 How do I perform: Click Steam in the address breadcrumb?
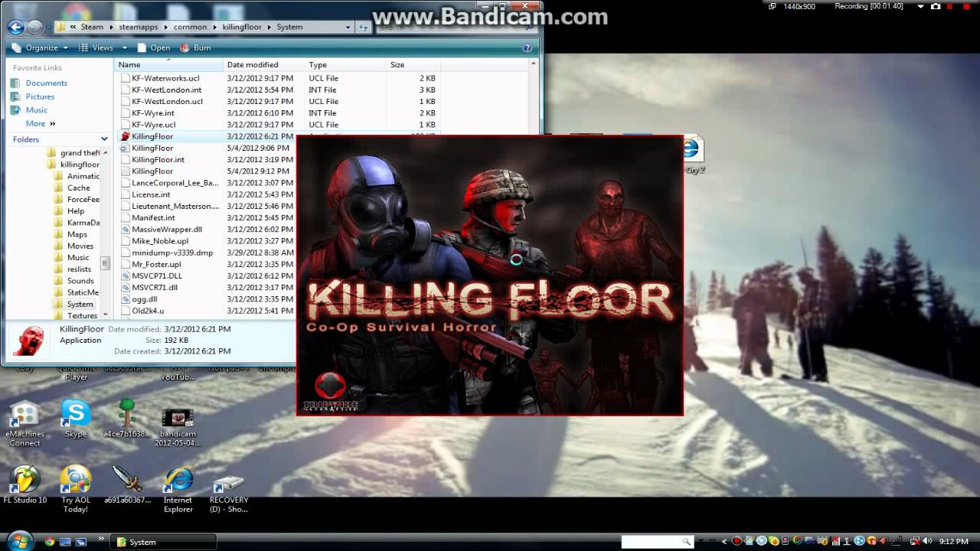click(92, 27)
